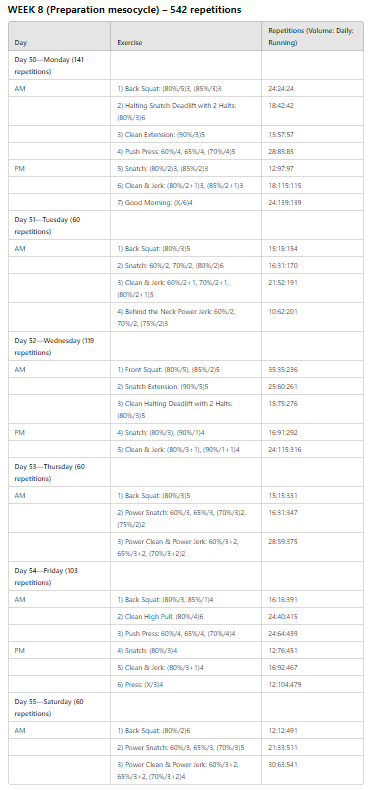
Task: Click the Press (X/3)4 exercise cell
Action: (x=186, y=684)
